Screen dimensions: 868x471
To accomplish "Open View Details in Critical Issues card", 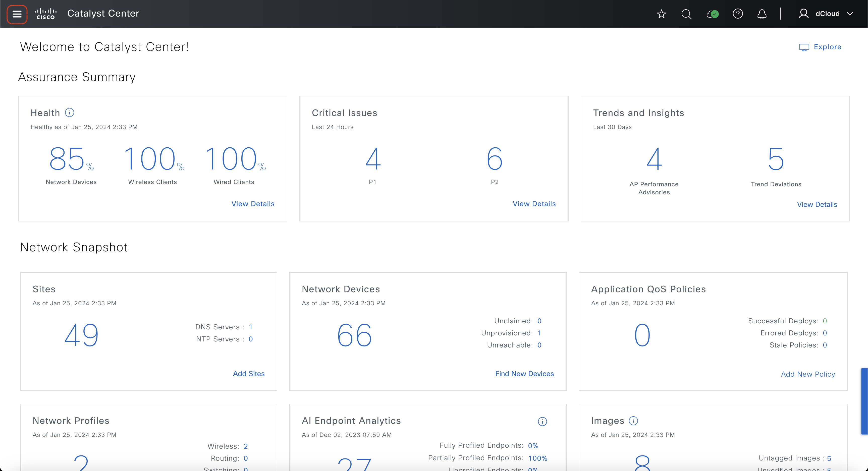I will (534, 204).
